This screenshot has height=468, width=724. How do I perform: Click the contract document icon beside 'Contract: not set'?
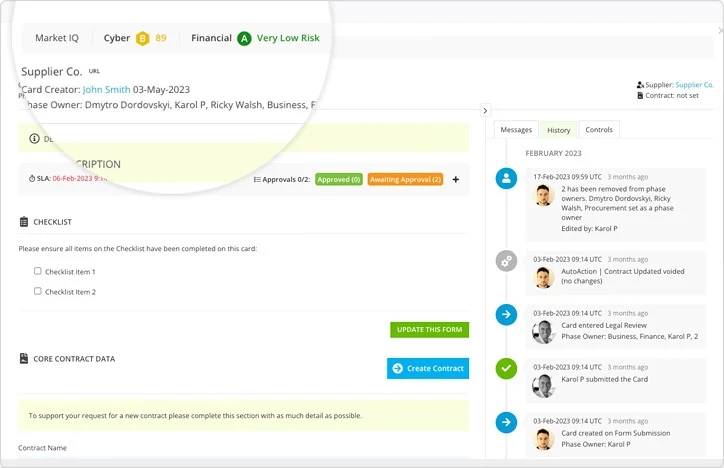(x=640, y=96)
